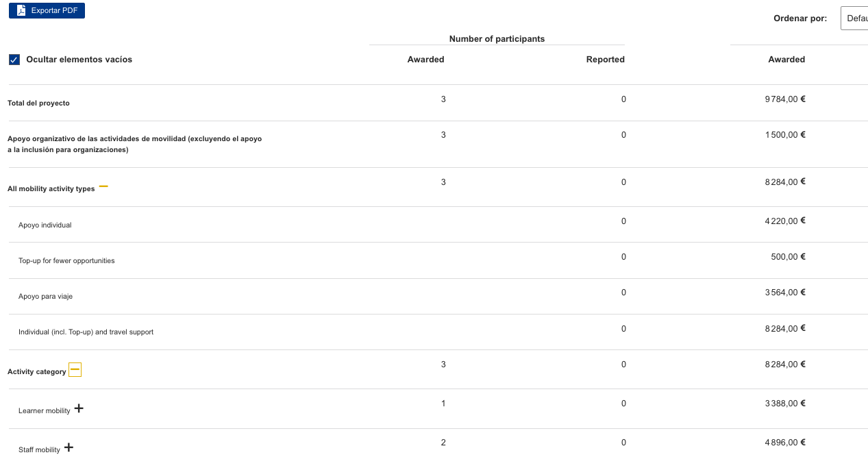Viewport: 868px width, 468px height.
Task: Click the Awarded participants column header
Action: click(425, 60)
